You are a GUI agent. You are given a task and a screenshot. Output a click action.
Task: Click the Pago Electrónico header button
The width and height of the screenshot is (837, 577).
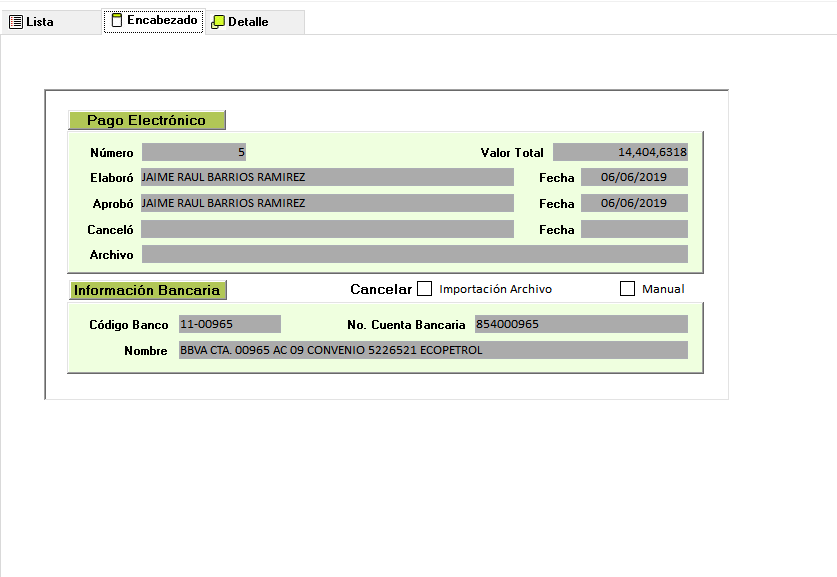click(147, 120)
